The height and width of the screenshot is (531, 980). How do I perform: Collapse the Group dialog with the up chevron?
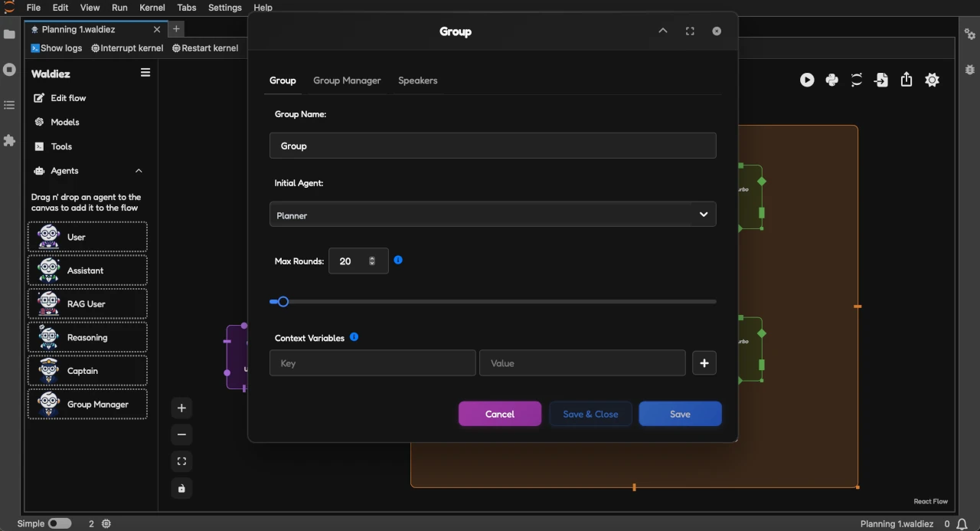click(663, 31)
